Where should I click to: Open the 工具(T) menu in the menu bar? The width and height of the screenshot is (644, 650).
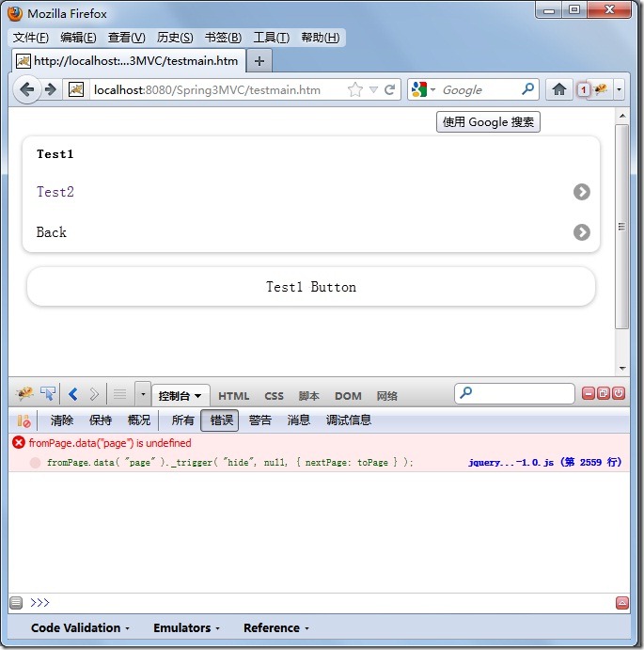(x=272, y=38)
